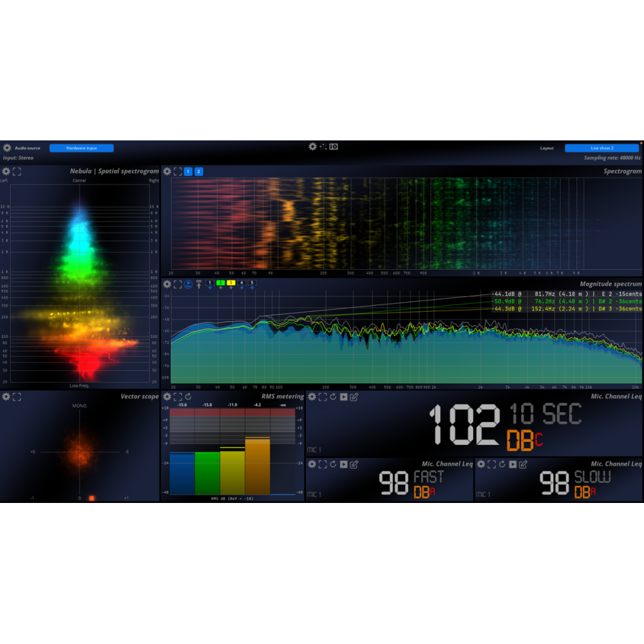Edit the 10 SEC Mic Channel Leq meter

point(354,397)
